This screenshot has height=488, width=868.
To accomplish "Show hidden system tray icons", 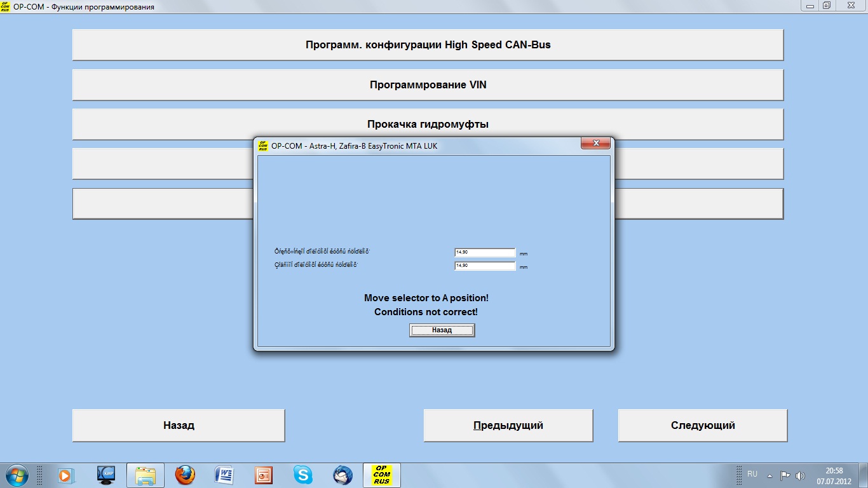I will click(770, 475).
